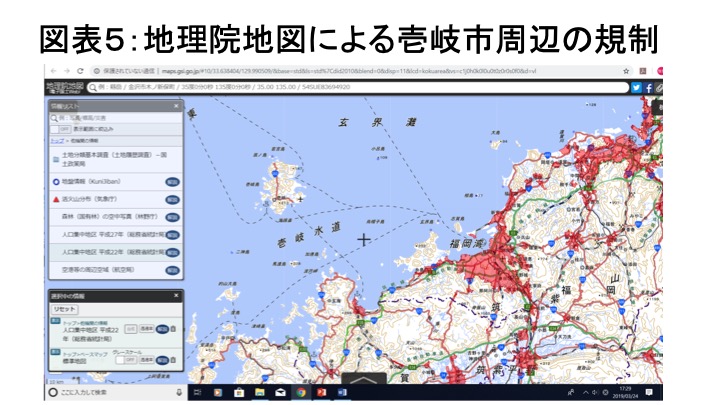
Task: Open the Windows Cortana search circle
Action: point(53,393)
